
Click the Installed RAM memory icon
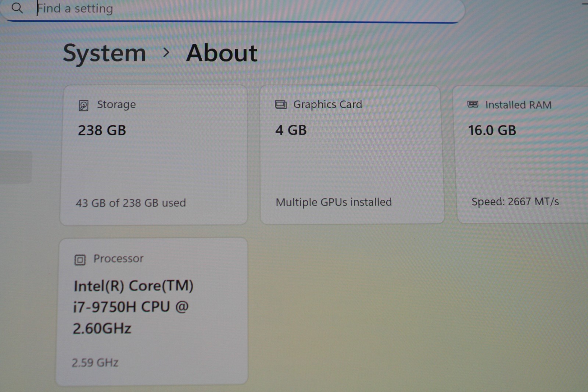473,104
